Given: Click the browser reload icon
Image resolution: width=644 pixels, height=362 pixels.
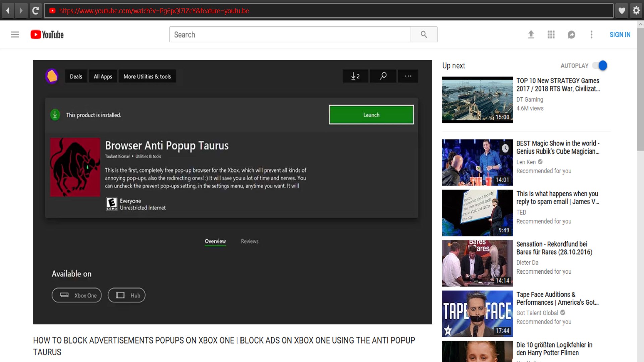Looking at the screenshot, I should [35, 11].
